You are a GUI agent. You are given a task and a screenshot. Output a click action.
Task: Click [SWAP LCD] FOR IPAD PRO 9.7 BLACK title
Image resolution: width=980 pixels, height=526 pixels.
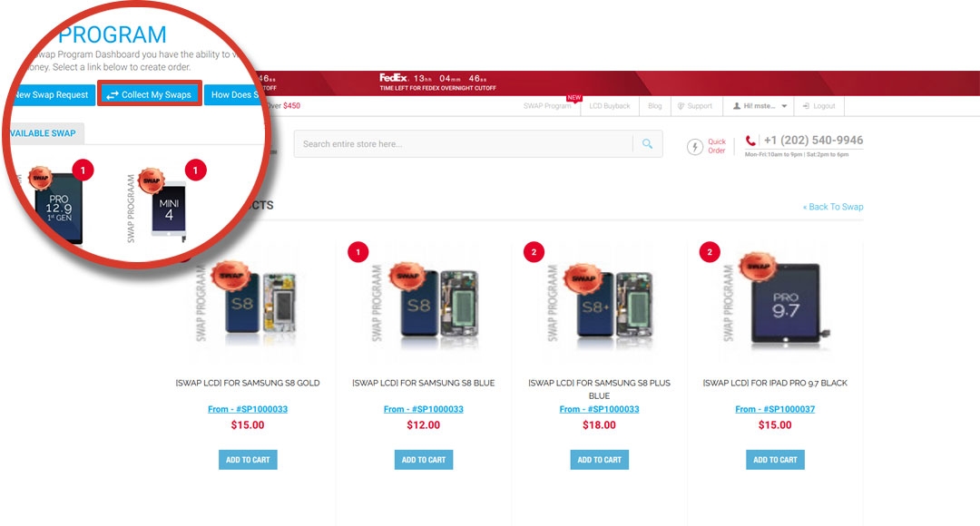(x=775, y=383)
